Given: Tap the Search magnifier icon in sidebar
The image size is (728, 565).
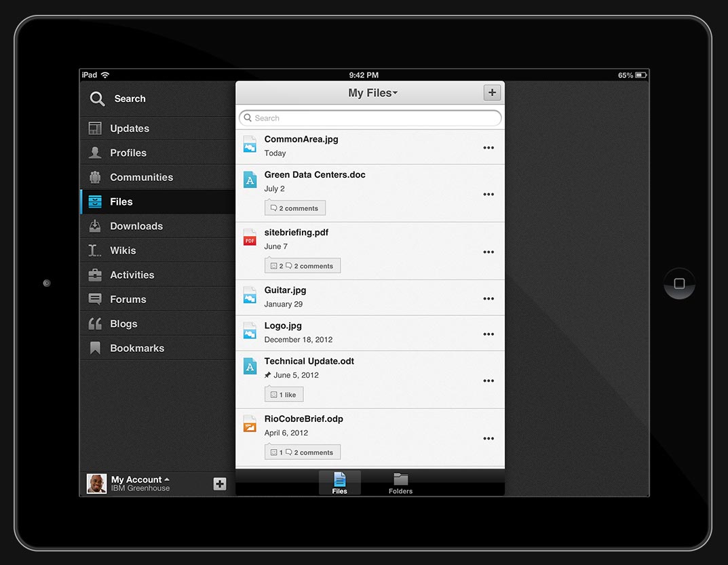Looking at the screenshot, I should (x=98, y=99).
